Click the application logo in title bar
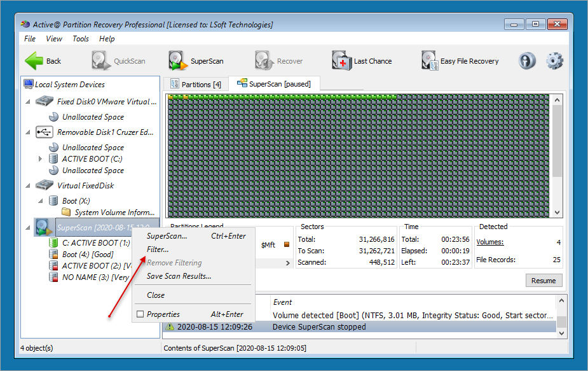Image resolution: width=588 pixels, height=371 pixels. [x=25, y=24]
